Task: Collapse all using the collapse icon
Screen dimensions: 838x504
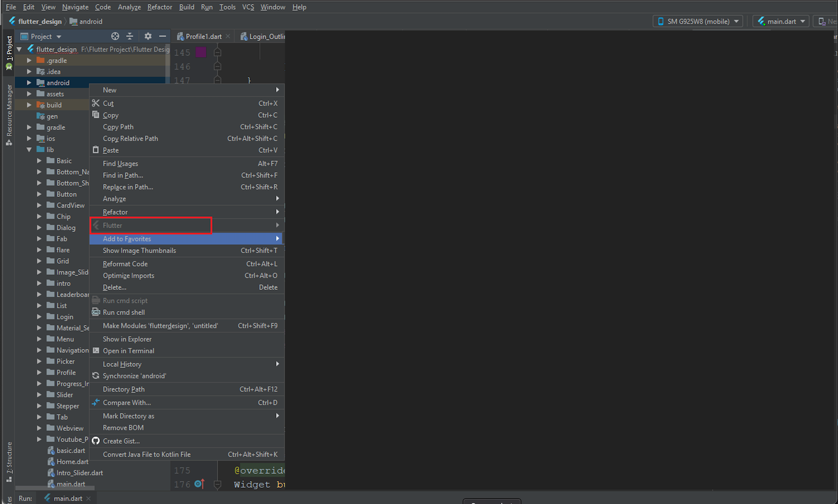Action: point(129,36)
